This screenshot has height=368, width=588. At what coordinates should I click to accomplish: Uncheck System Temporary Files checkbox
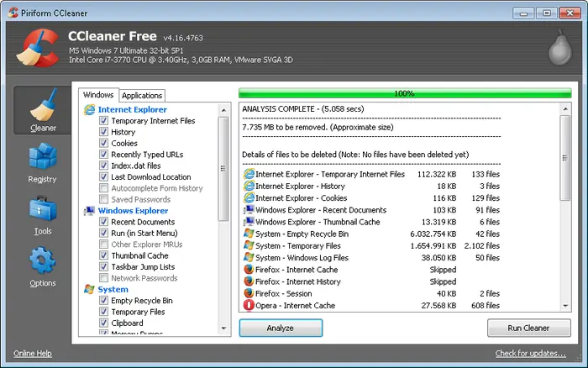[x=104, y=312]
